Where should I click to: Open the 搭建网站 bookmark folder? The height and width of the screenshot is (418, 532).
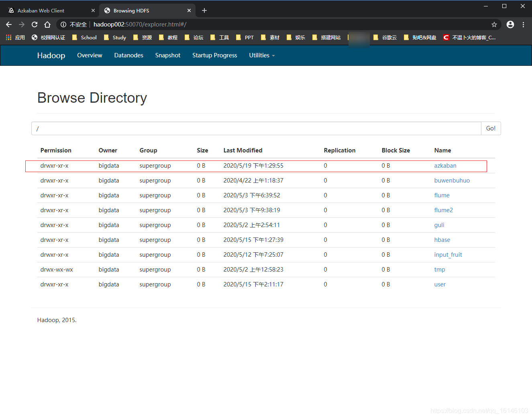[x=326, y=37]
